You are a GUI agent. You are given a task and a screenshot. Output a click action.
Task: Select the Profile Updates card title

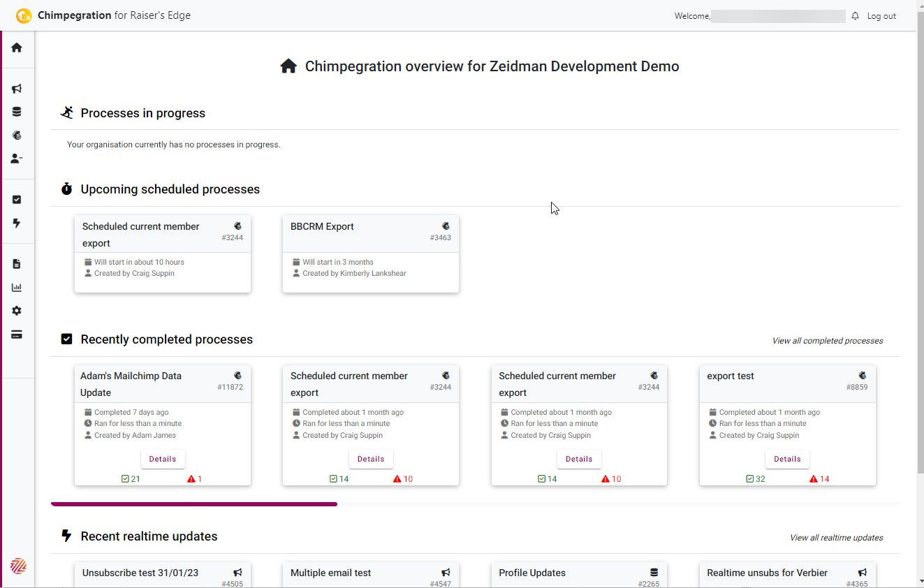point(532,573)
